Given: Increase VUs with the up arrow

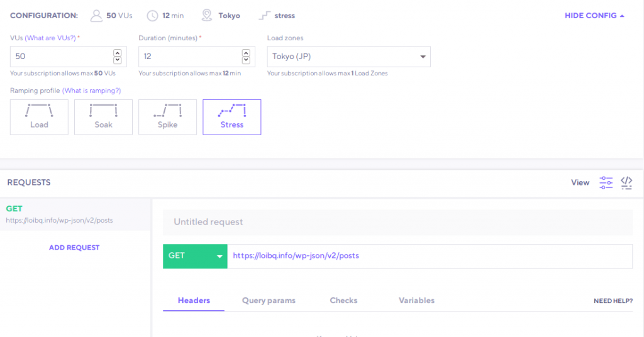Looking at the screenshot, I should (118, 53).
